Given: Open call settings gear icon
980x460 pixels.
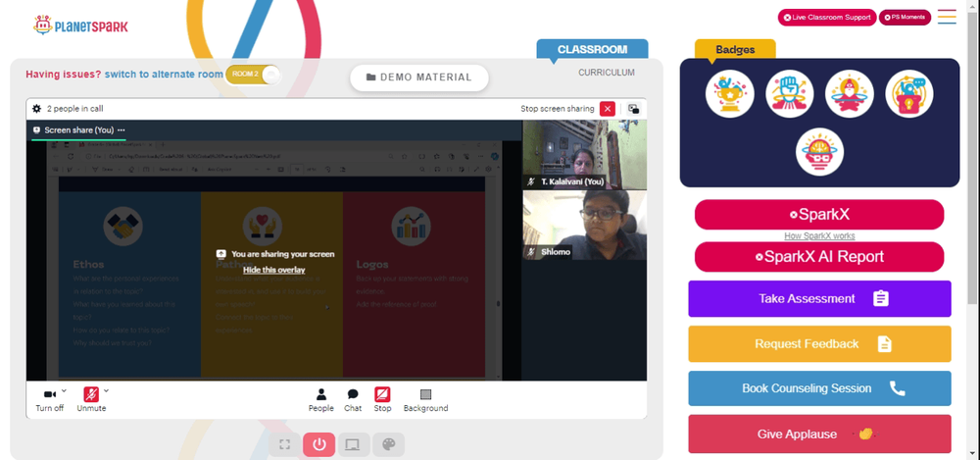Looking at the screenshot, I should click(37, 108).
